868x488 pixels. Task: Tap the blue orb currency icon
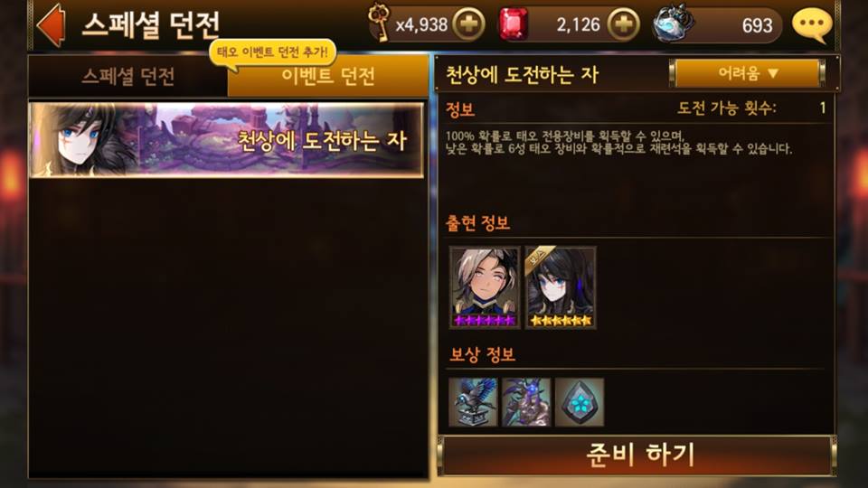[672, 23]
